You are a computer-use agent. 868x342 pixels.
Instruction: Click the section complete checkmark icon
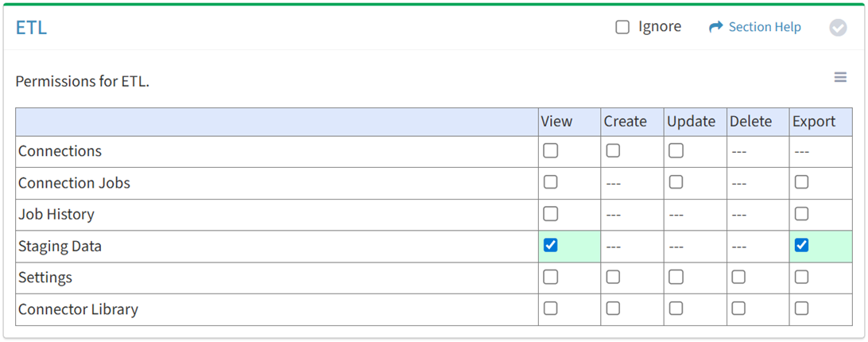point(838,28)
